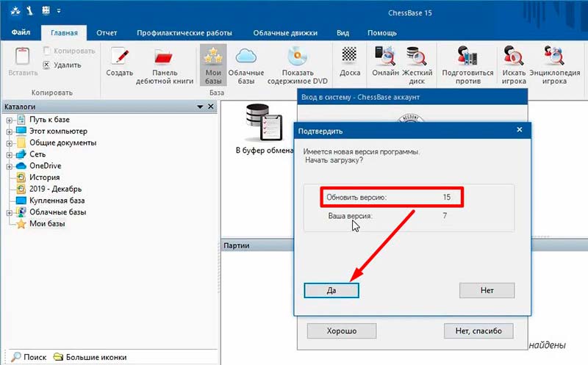
Task: Expand the Путь к базе tree node
Action: tap(9, 120)
